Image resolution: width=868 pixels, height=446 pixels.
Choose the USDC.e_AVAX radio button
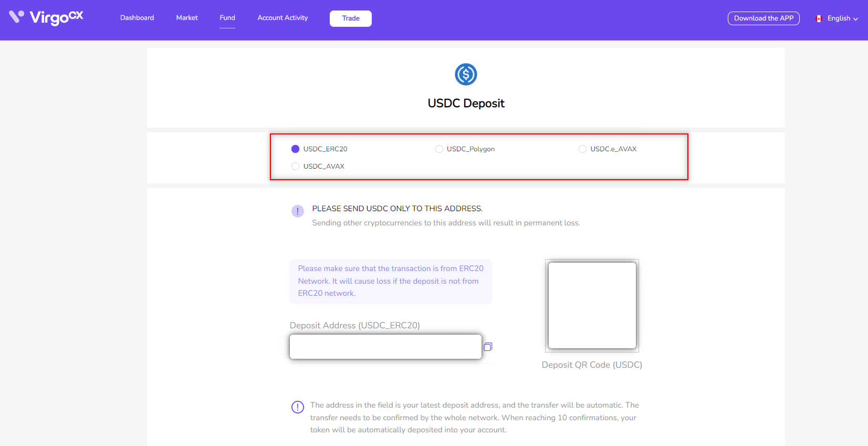coord(582,149)
